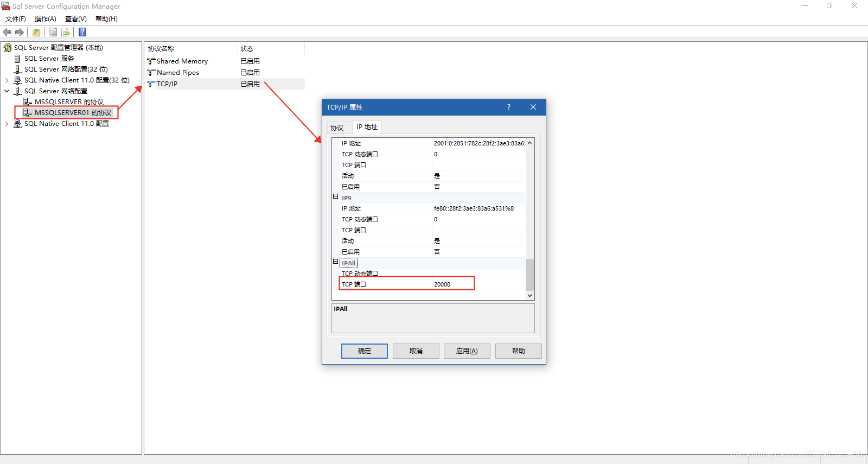
Task: Select MSSQLSERVER 的协议 tree item
Action: [69, 102]
